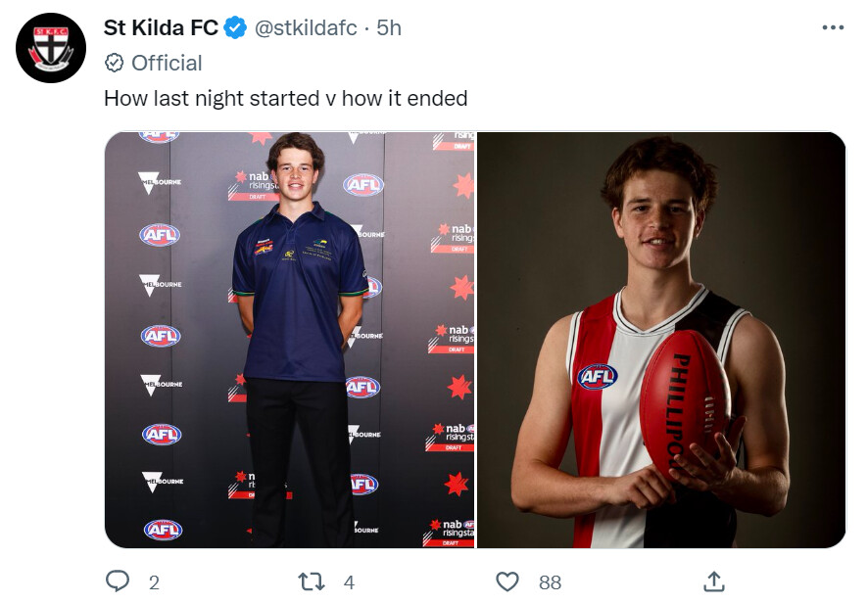Click the Official badge checkmark icon
This screenshot has height=604, width=868.
coord(114,64)
